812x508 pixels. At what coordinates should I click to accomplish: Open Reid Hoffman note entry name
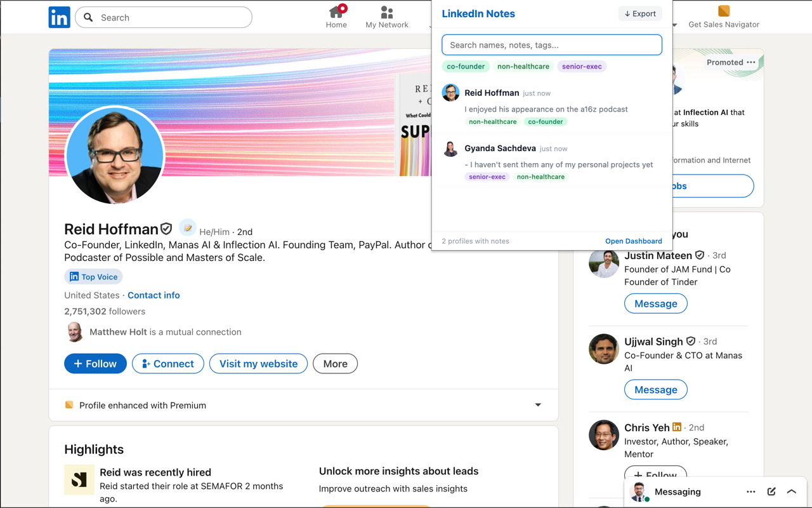[492, 93]
